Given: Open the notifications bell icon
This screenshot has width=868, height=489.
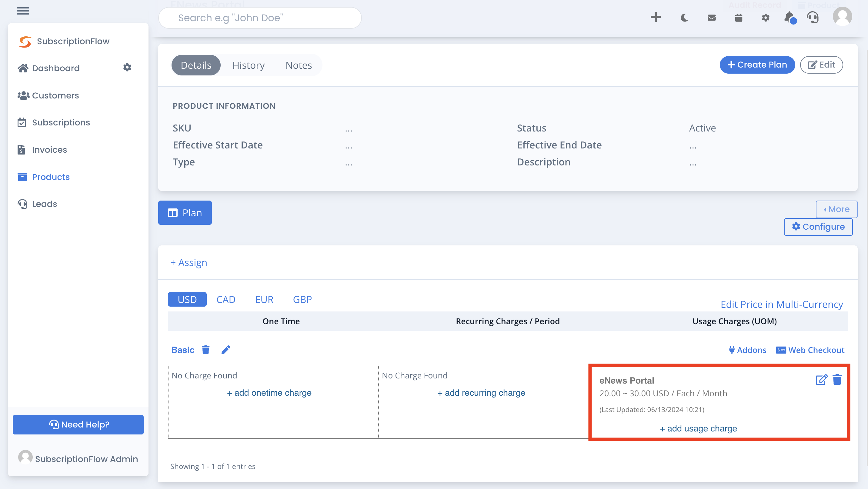Looking at the screenshot, I should tap(790, 18).
